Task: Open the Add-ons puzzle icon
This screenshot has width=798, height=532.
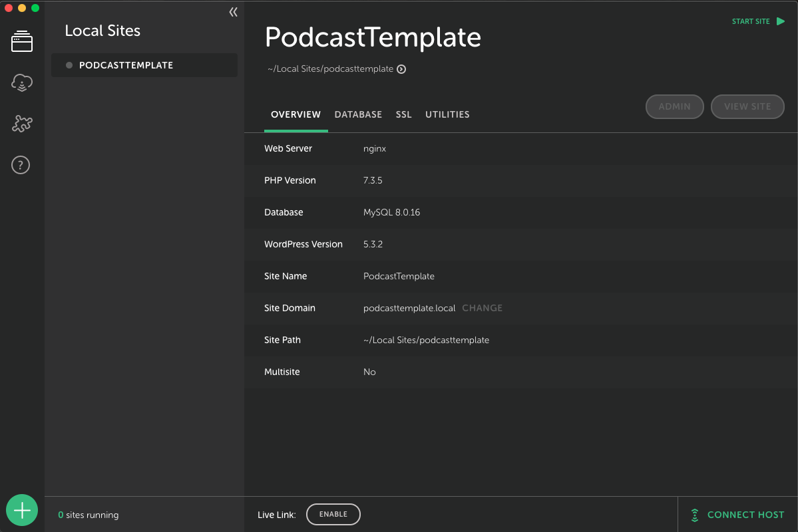Action: tap(22, 124)
